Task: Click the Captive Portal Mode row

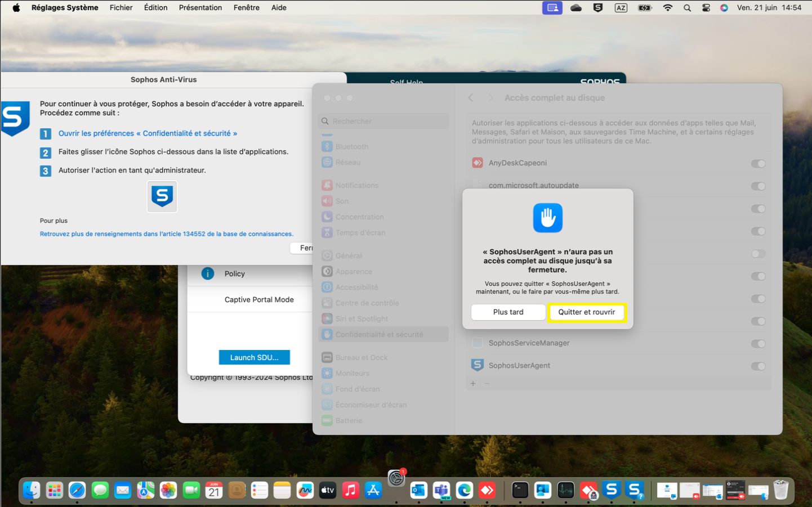Action: 250,299
